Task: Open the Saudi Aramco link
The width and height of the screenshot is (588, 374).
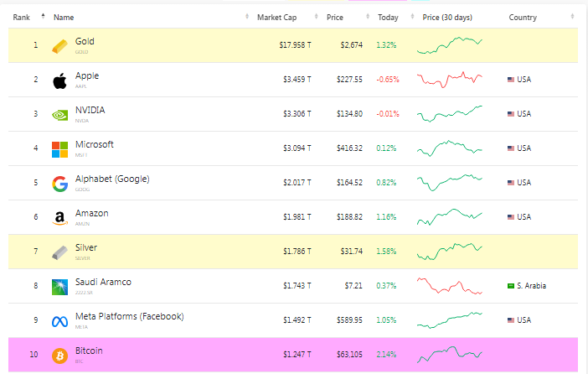Action: 103,282
